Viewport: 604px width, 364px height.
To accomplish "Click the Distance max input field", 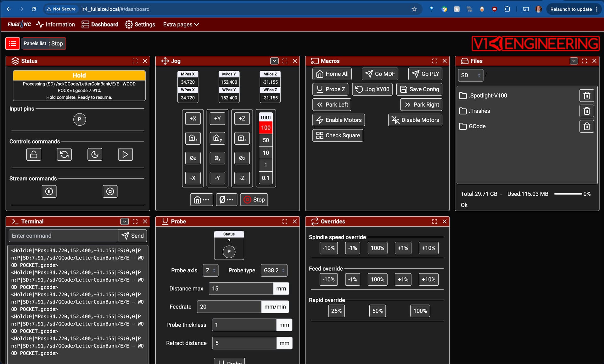I will coord(241,289).
